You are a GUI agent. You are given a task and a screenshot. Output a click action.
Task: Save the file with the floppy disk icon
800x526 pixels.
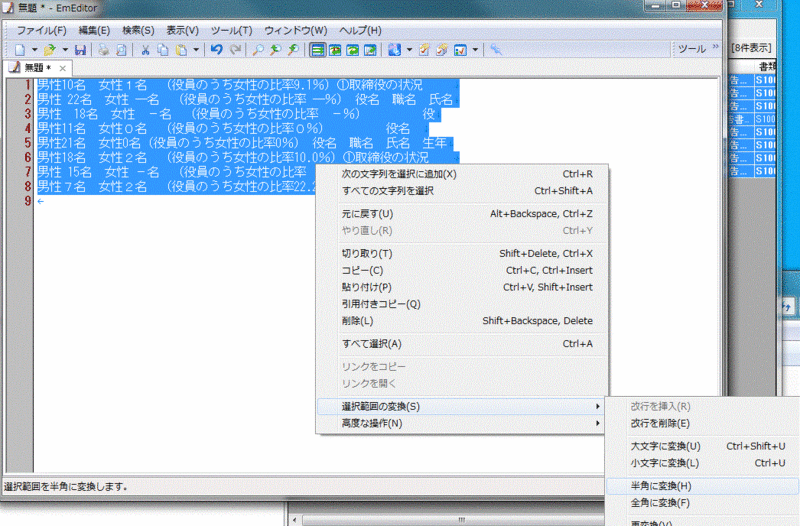80,50
